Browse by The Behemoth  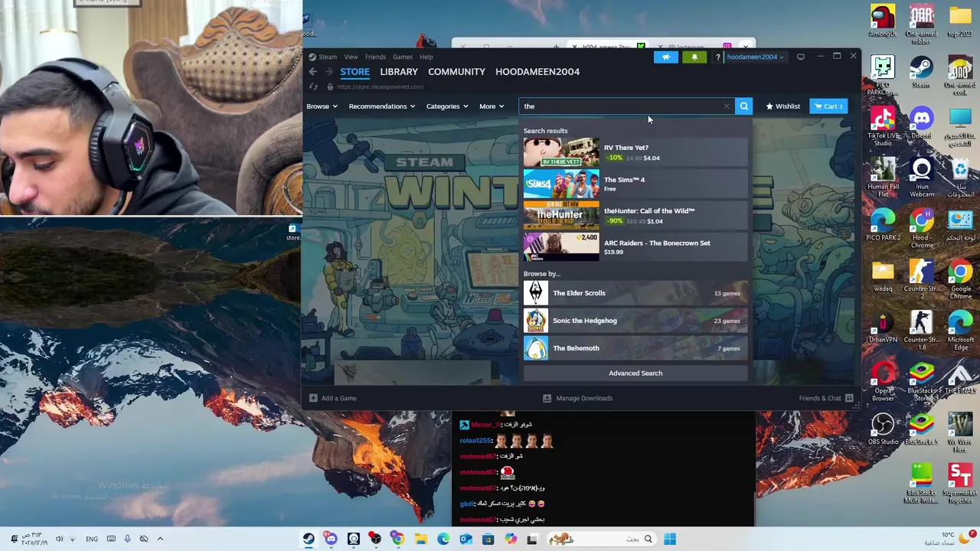tap(635, 348)
